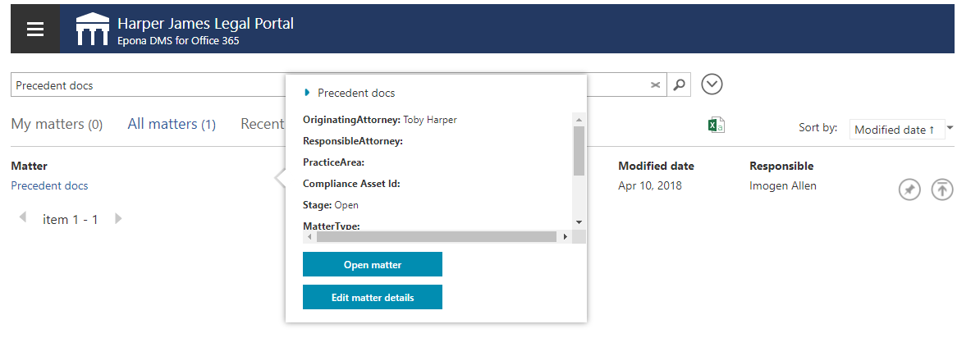
Task: Click the Harper James courthouse logo
Action: [93, 29]
